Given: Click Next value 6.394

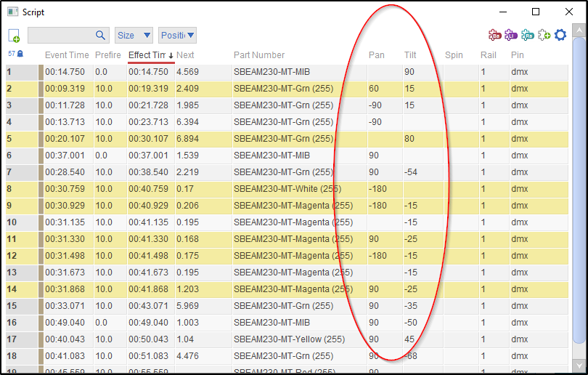Looking at the screenshot, I should 187,122.
